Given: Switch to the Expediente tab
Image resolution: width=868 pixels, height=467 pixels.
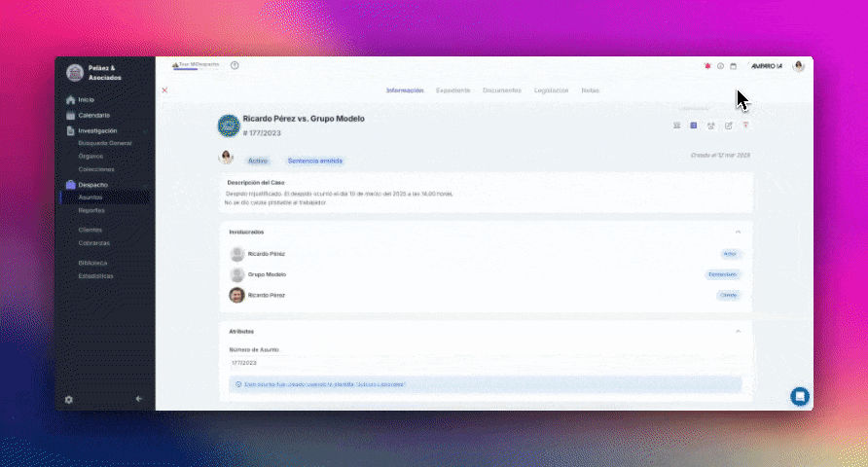Looking at the screenshot, I should [x=452, y=90].
